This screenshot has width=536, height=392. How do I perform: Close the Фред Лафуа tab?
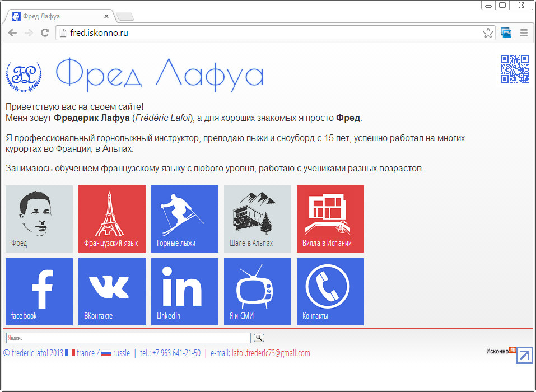[106, 16]
